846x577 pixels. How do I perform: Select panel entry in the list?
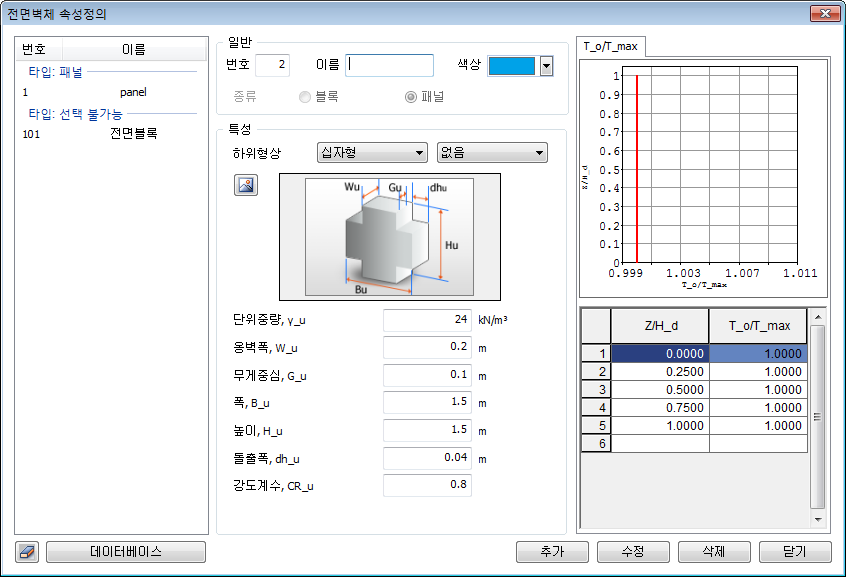(132, 92)
